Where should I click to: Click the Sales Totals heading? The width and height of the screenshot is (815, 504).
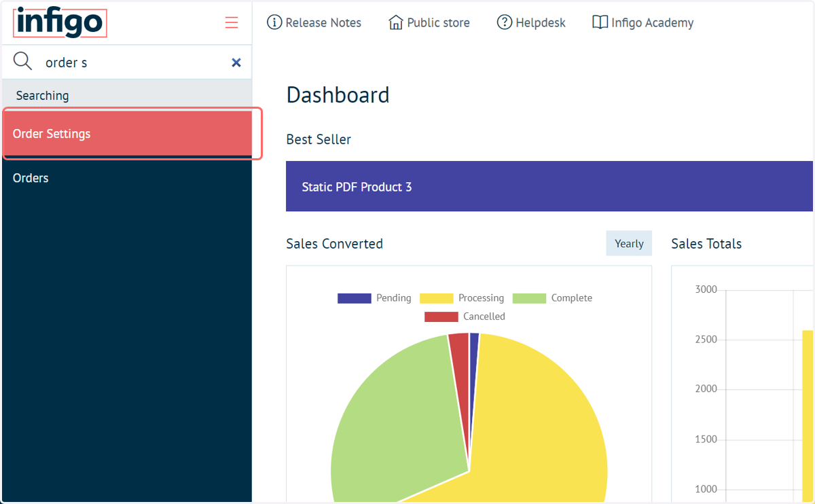point(706,243)
